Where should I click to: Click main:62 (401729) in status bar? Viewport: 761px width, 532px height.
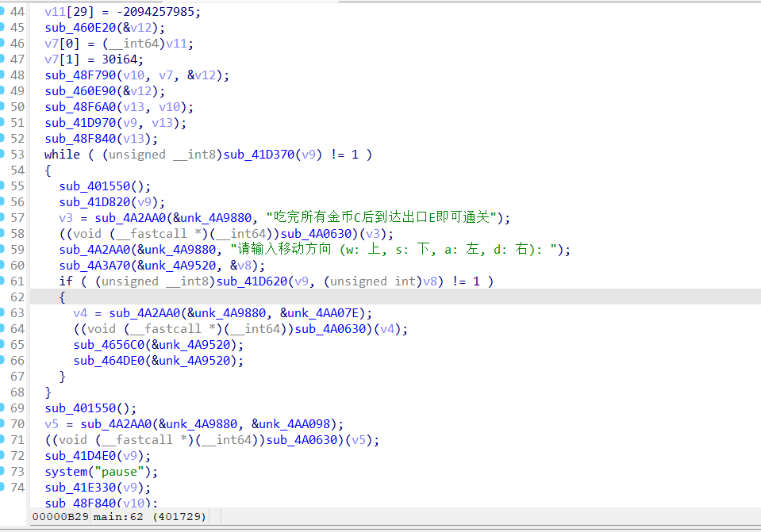click(149, 516)
